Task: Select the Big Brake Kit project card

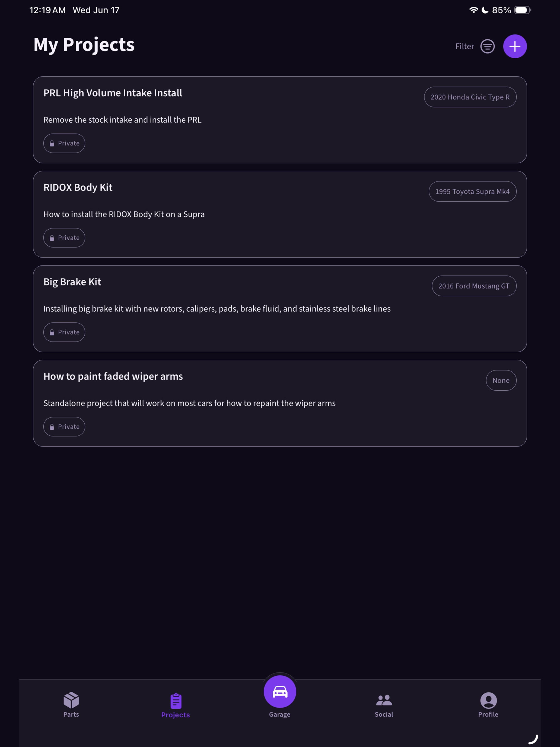Action: pos(280,309)
